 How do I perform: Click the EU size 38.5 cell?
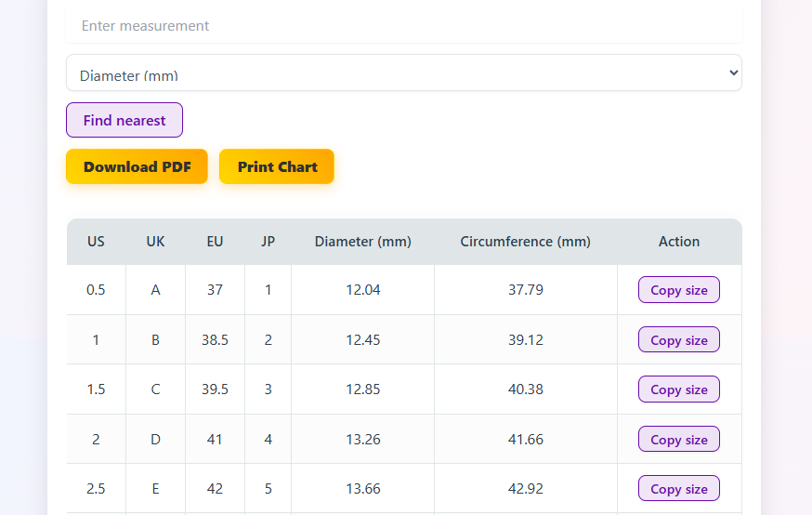pyautogui.click(x=215, y=340)
